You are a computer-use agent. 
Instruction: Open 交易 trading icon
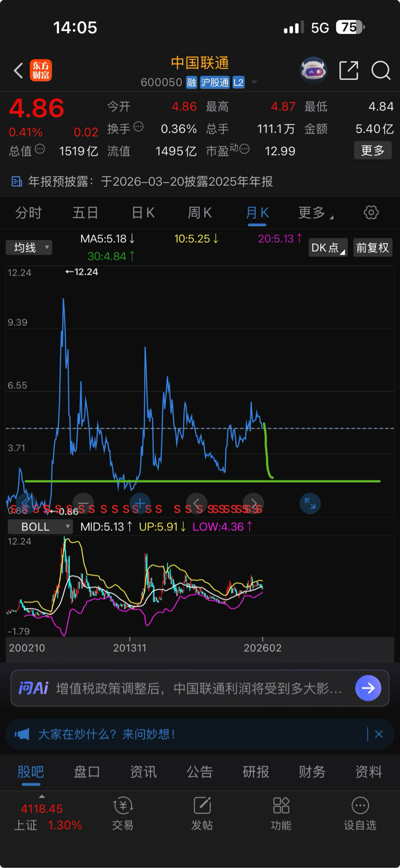click(x=123, y=805)
